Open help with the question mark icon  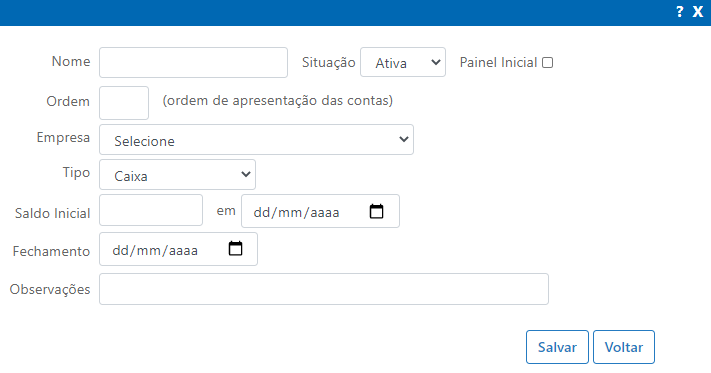[679, 11]
